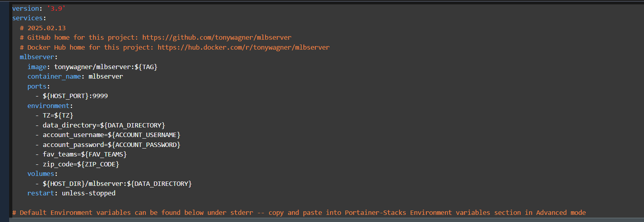Viewport: 644px width, 222px height.
Task: Open the GitHub mlbserver project URL
Action: pyautogui.click(x=217, y=38)
